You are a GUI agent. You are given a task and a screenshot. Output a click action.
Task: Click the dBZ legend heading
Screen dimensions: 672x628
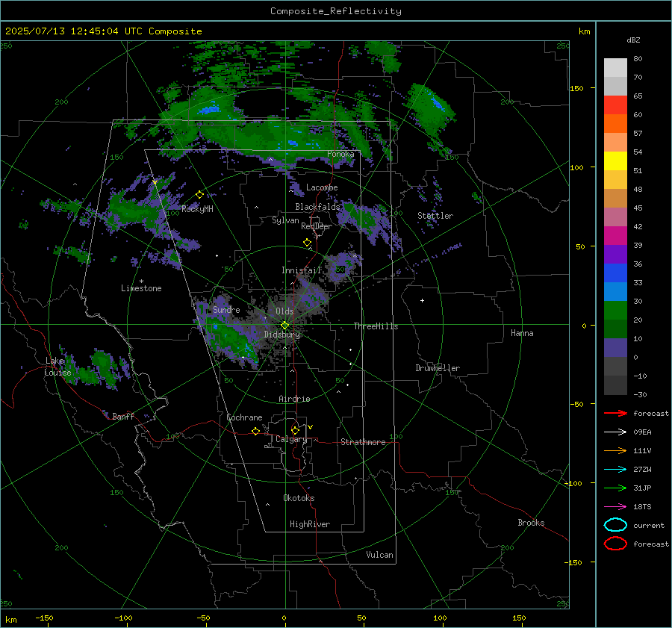633,40
